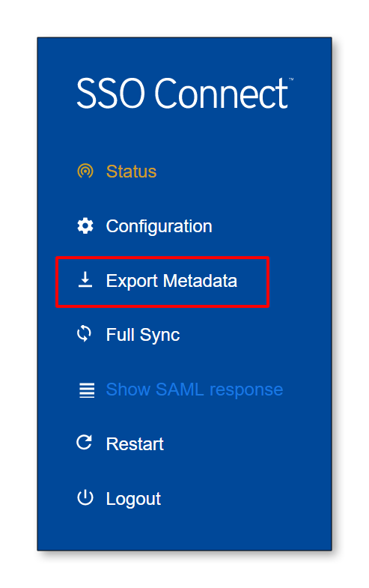Click inside the red highlight box right of Export Metadata
Screen dimensions: 369x588
tap(253, 281)
